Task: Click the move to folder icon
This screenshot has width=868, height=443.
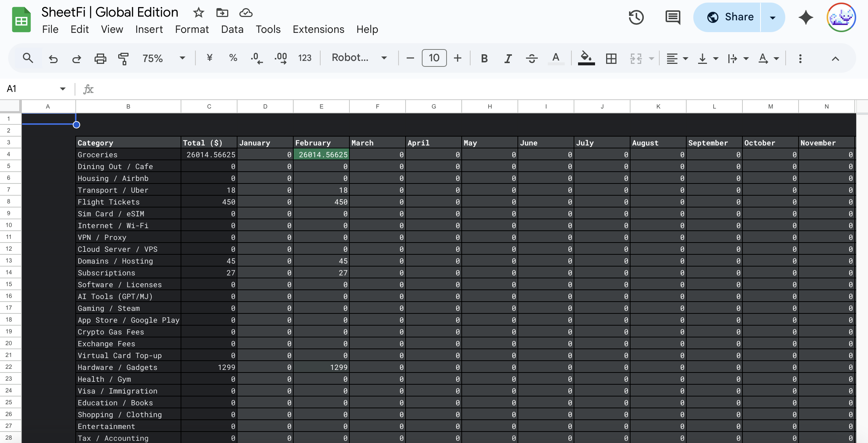Action: [x=222, y=13]
